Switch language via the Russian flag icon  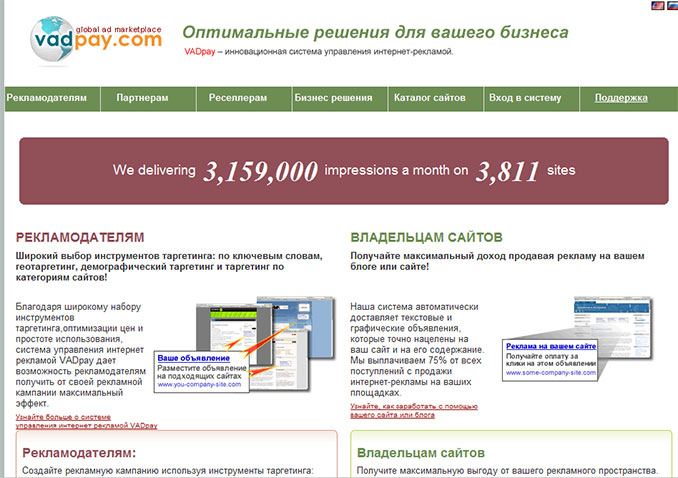pos(672,6)
